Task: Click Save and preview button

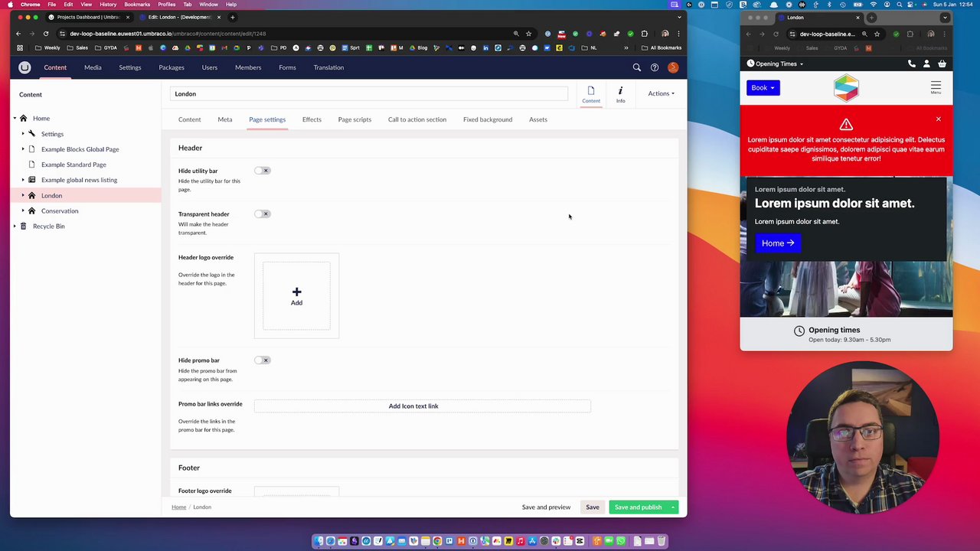Action: 546,507
